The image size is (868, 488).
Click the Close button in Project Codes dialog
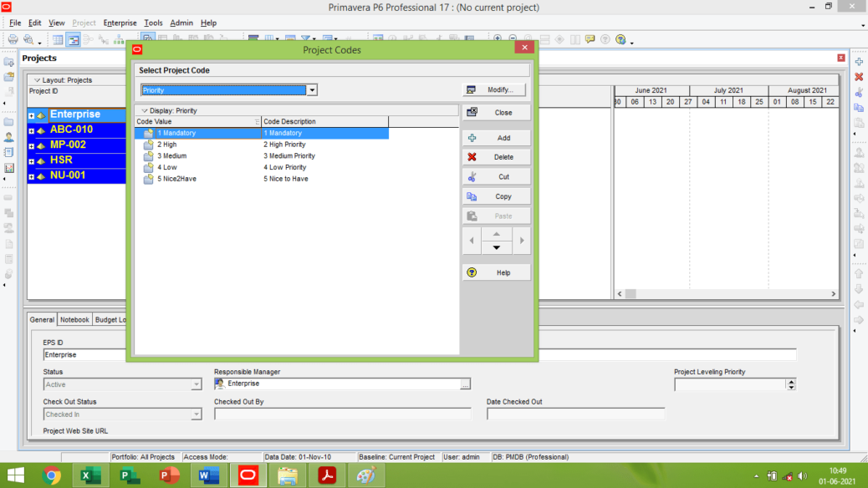click(497, 111)
